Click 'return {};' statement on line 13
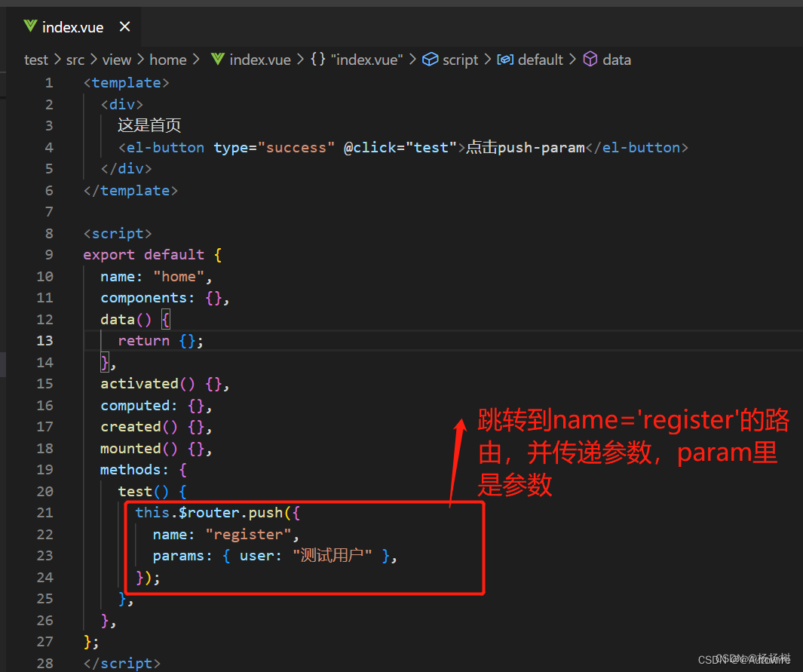This screenshot has width=803, height=672. tap(161, 341)
